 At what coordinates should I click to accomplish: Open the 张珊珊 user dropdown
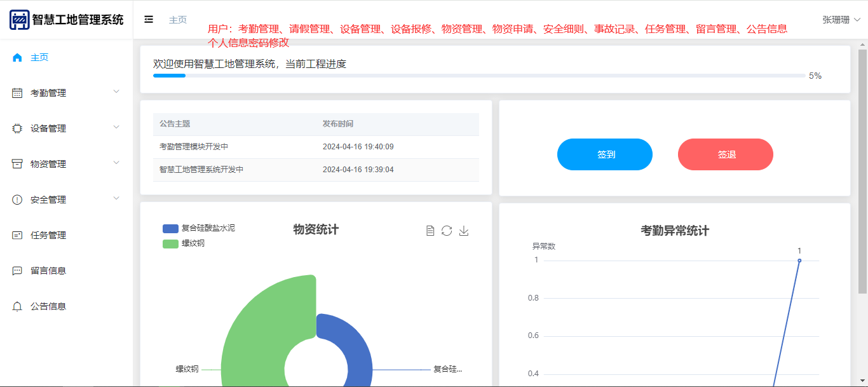841,20
